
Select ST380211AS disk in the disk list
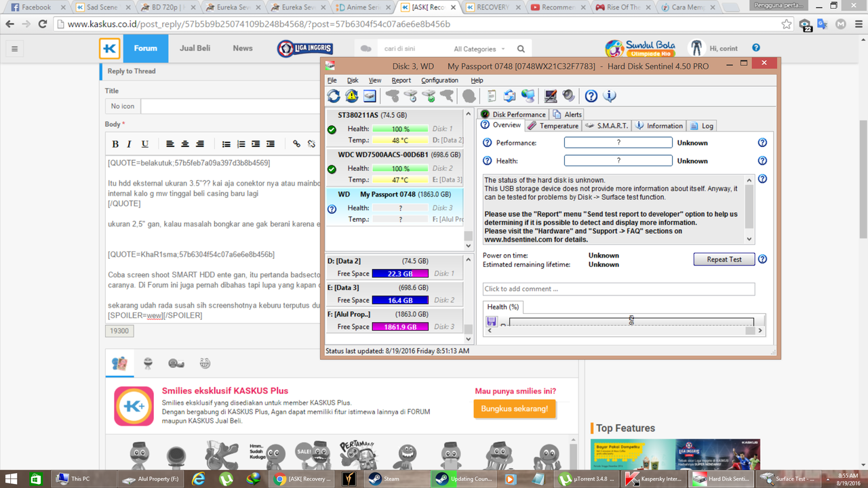point(395,127)
